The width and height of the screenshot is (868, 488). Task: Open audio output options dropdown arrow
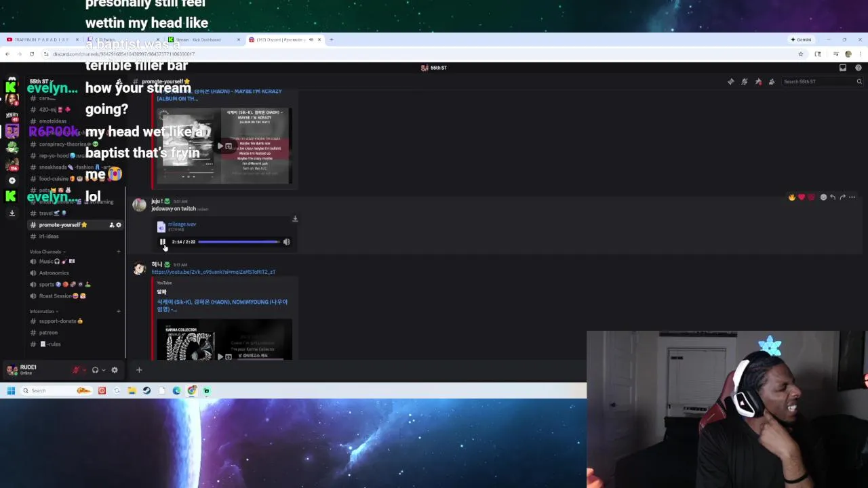coord(103,370)
